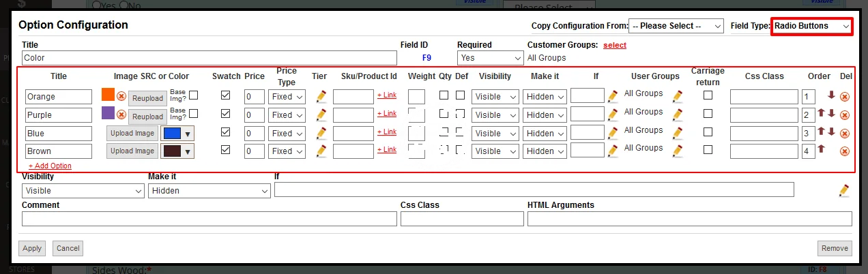The width and height of the screenshot is (868, 274).
Task: Delete the Brown option row
Action: [844, 151]
